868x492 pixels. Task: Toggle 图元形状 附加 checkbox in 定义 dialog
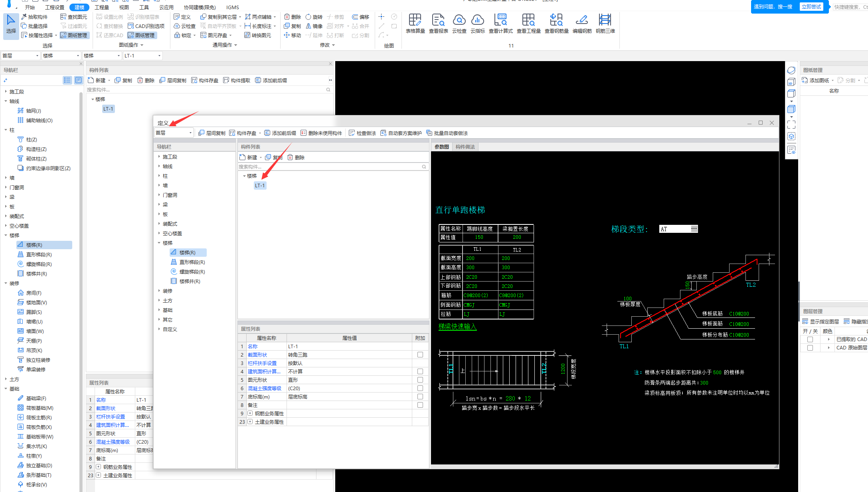click(x=420, y=380)
